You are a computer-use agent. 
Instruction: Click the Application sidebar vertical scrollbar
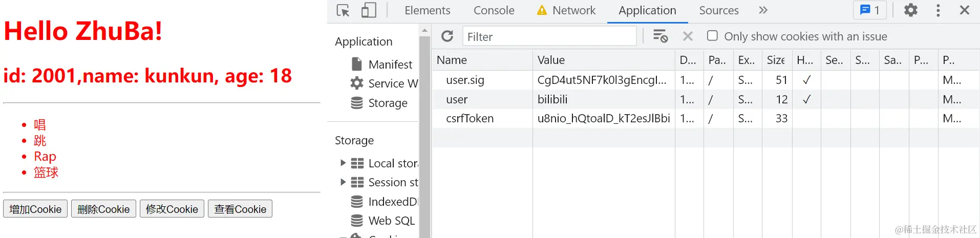(424, 133)
